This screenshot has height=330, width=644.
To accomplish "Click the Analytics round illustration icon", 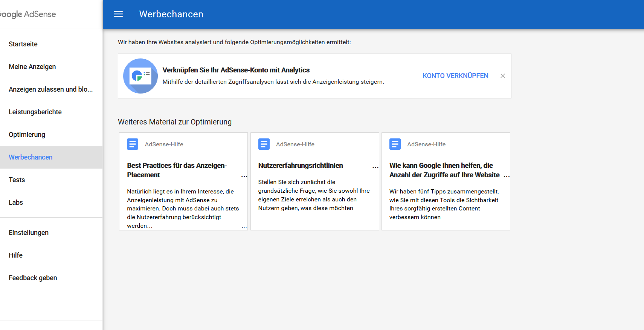I will [140, 76].
